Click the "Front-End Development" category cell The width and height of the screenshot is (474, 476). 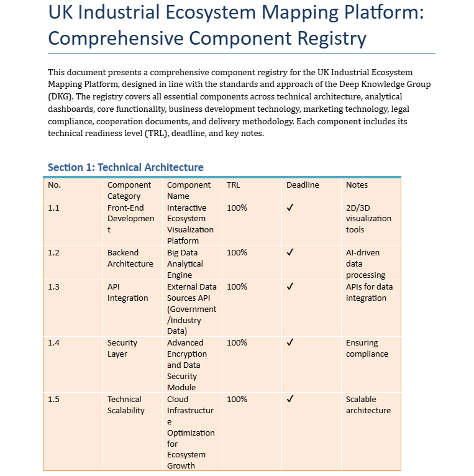pos(130,219)
